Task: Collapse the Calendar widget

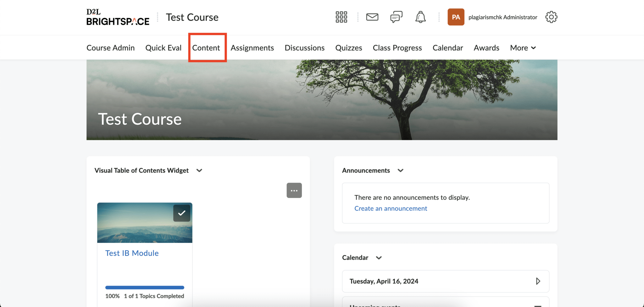Action: click(379, 257)
